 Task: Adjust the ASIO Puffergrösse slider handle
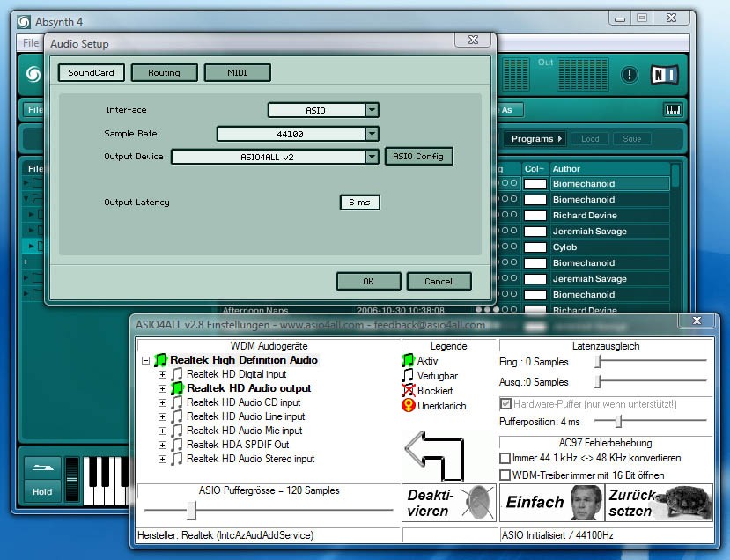coord(191,510)
